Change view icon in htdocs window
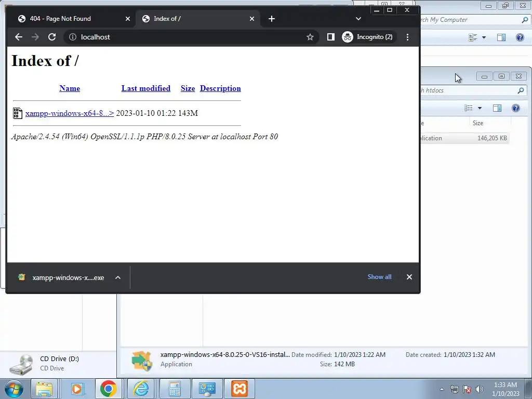Image resolution: width=532 pixels, height=399 pixels. pos(469,108)
